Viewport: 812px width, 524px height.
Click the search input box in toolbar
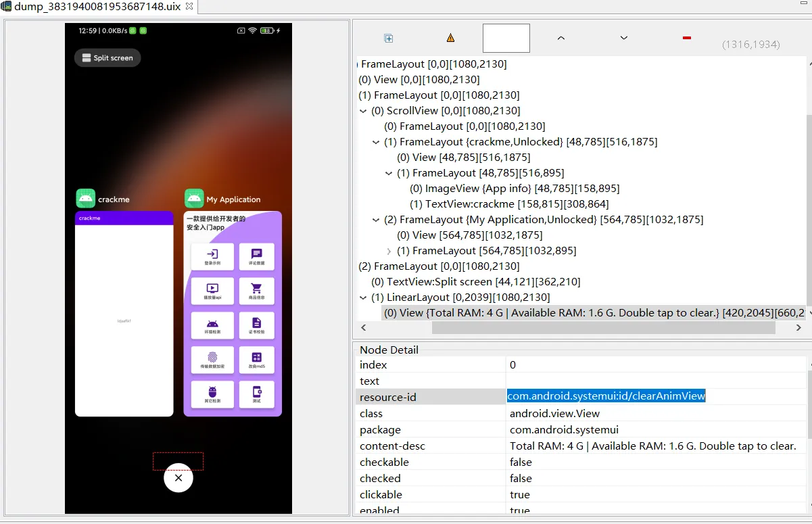coord(506,39)
